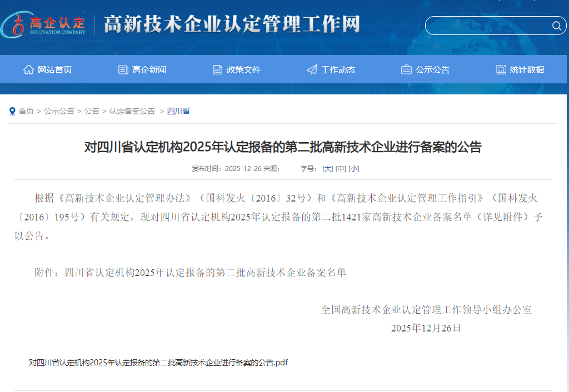Set font size to large [大]
The width and height of the screenshot is (569, 392).
pos(328,169)
